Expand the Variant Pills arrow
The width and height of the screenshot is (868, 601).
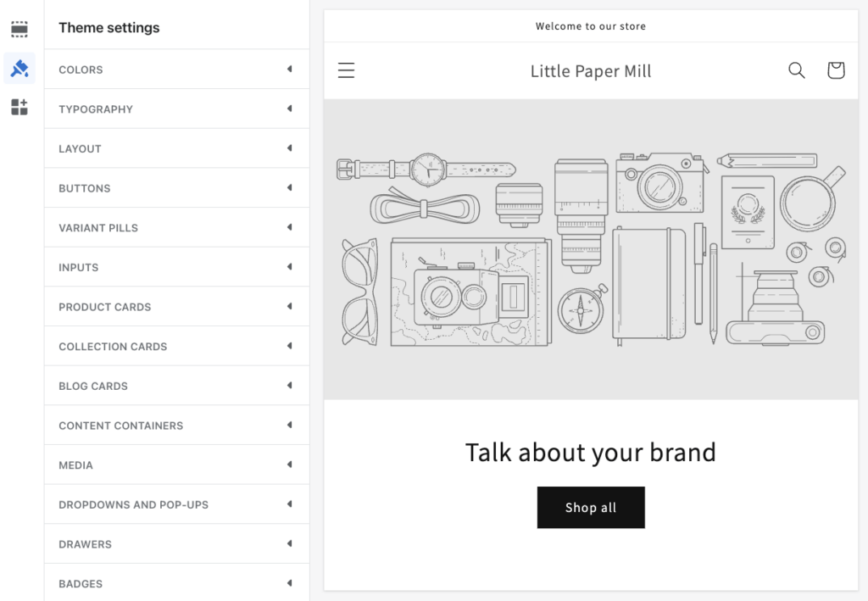(x=290, y=227)
